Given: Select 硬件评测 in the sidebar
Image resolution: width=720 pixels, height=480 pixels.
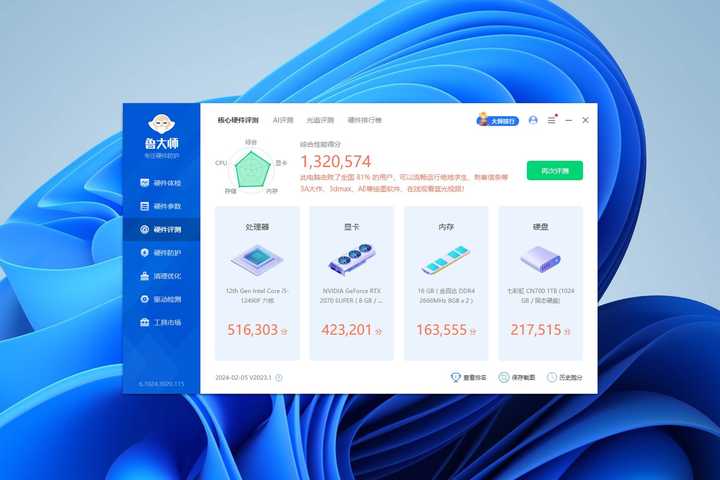Looking at the screenshot, I should (x=161, y=229).
